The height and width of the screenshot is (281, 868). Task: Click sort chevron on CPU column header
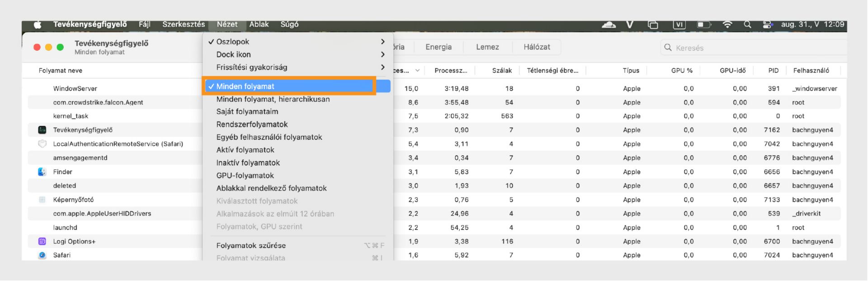pyautogui.click(x=417, y=71)
